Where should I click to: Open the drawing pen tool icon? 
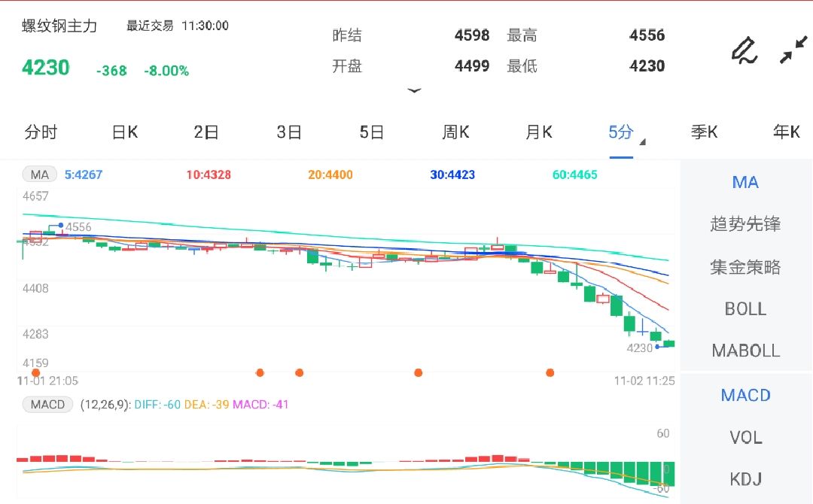744,50
